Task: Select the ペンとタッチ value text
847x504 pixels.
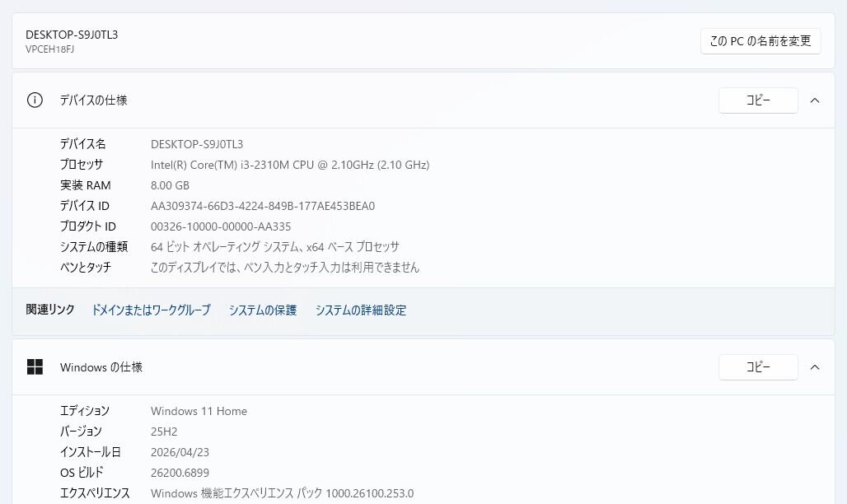Action: click(x=285, y=268)
